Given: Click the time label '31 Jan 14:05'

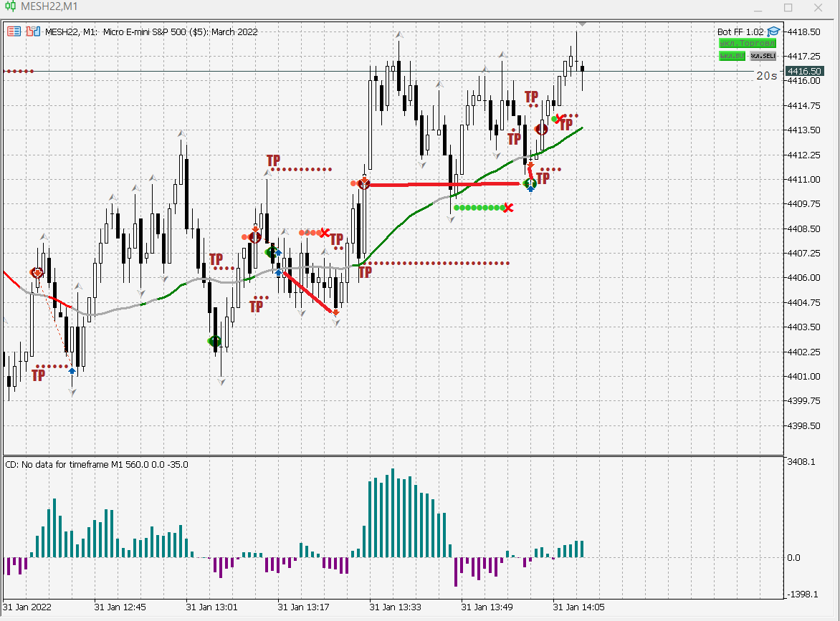Looking at the screenshot, I should [x=578, y=607].
